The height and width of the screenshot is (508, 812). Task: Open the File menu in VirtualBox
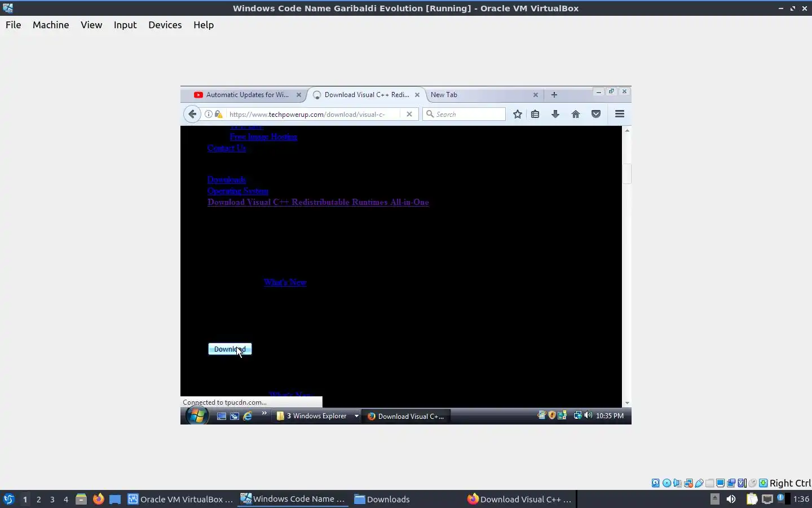tap(13, 25)
